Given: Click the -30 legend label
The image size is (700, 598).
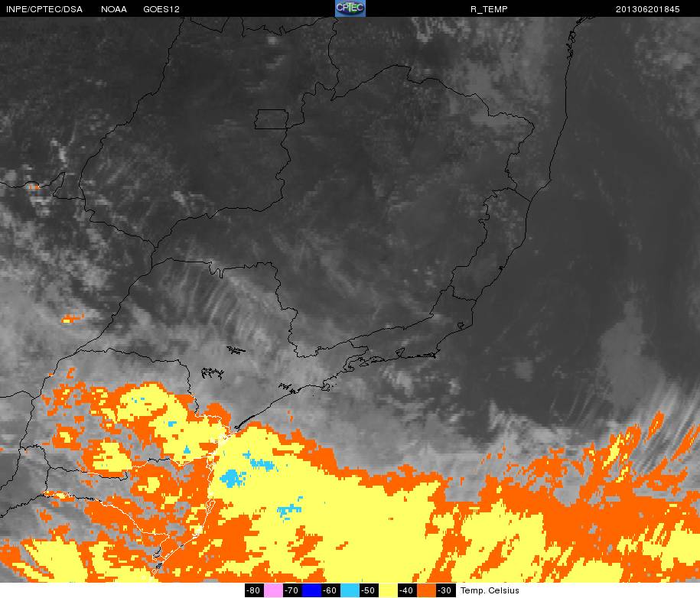Looking at the screenshot, I should (x=445, y=590).
